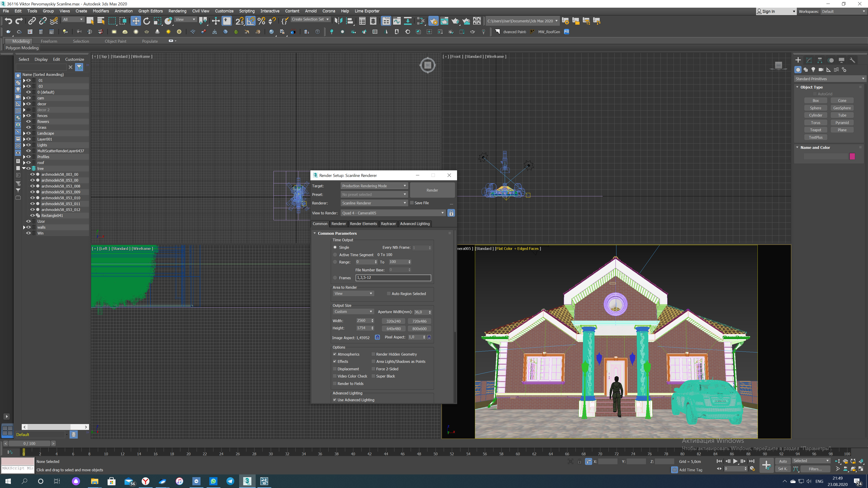This screenshot has height=488, width=868.
Task: Click Set Keys large plus icon
Action: click(766, 465)
